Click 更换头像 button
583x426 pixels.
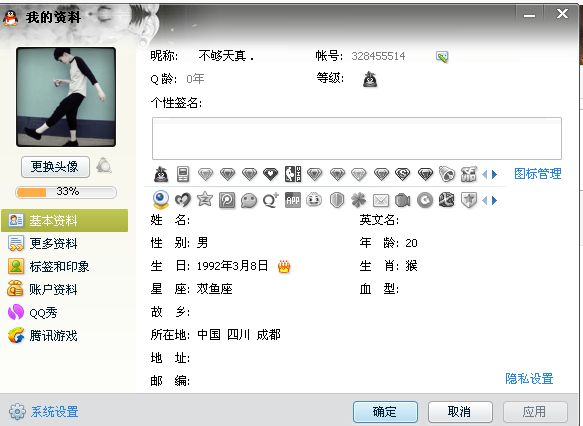click(55, 167)
